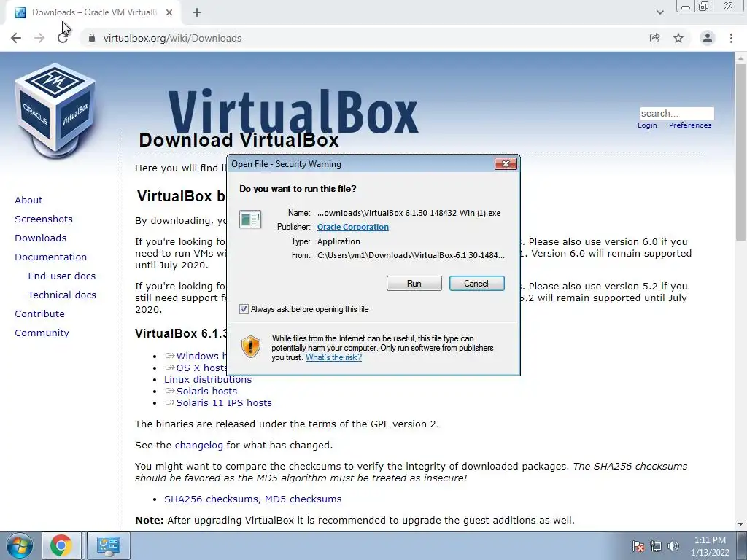The width and height of the screenshot is (747, 560).
Task: Open What's the risk? link
Action: coord(333,357)
